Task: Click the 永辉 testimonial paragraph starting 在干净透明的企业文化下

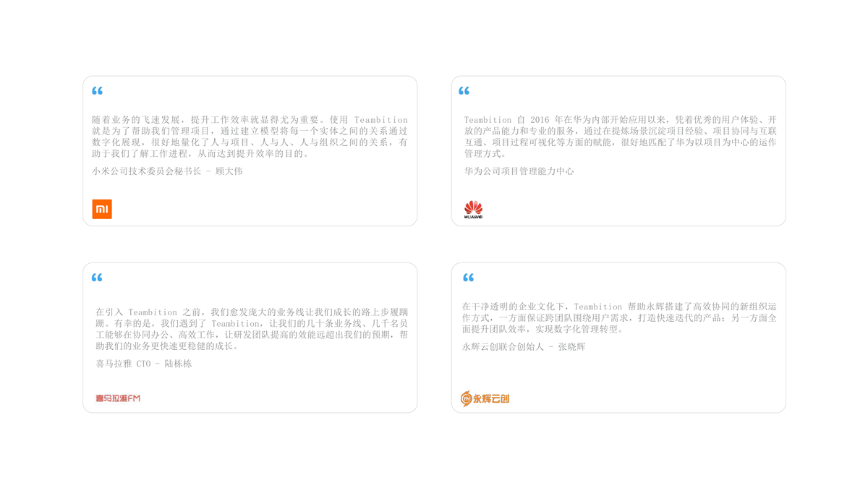Action: [620, 318]
